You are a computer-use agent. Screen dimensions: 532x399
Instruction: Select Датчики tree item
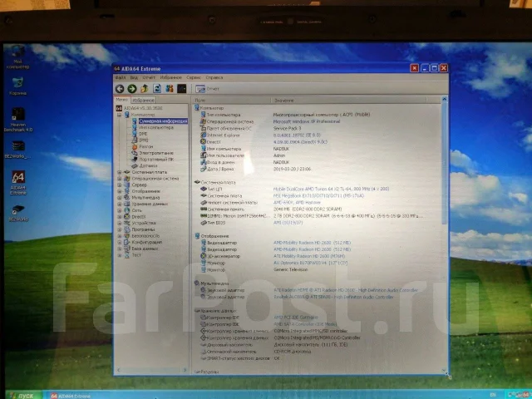pos(148,166)
